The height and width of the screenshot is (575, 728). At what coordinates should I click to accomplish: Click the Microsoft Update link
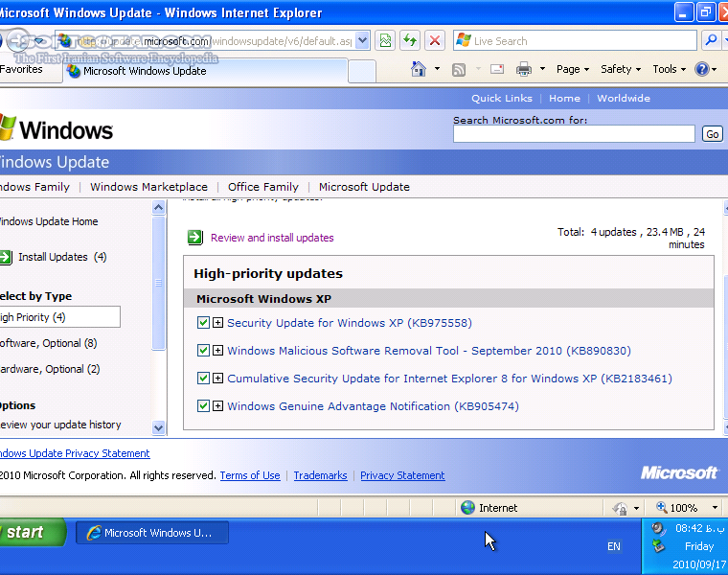(x=364, y=187)
